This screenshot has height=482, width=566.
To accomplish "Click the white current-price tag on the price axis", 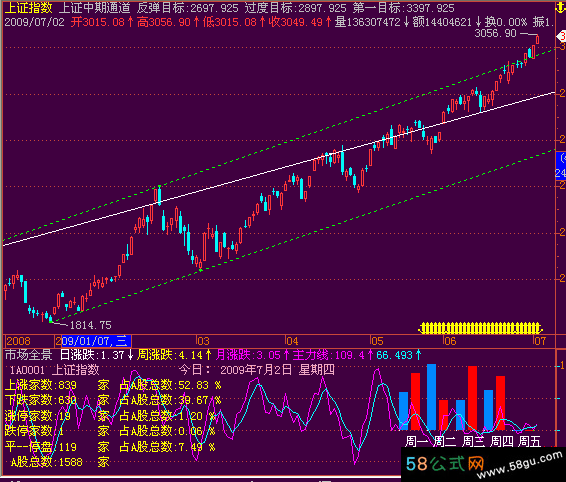I will (x=561, y=37).
